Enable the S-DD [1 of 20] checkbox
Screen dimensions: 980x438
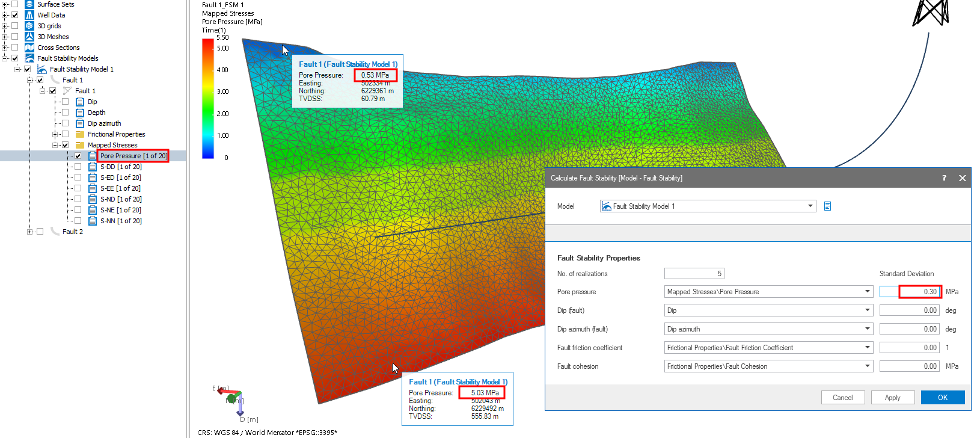[x=78, y=167]
